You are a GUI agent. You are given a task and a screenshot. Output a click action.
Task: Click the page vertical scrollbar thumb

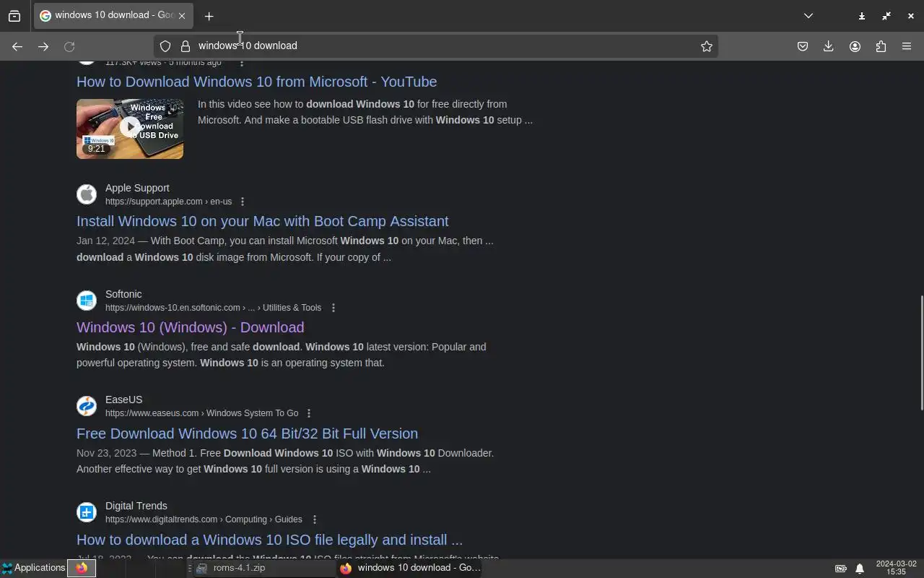[x=921, y=353]
